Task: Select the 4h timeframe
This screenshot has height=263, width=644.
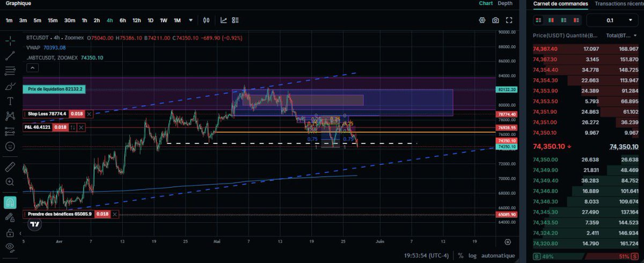Action: pyautogui.click(x=109, y=20)
